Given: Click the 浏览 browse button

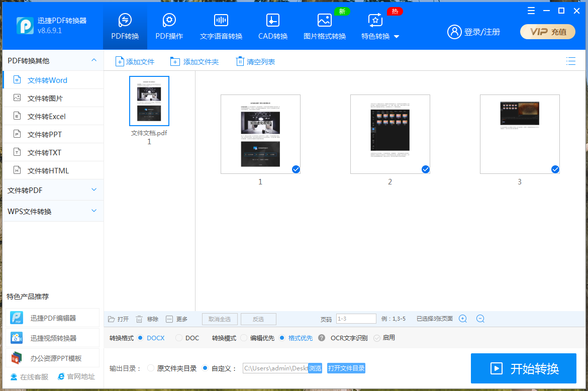Looking at the screenshot, I should (x=315, y=368).
